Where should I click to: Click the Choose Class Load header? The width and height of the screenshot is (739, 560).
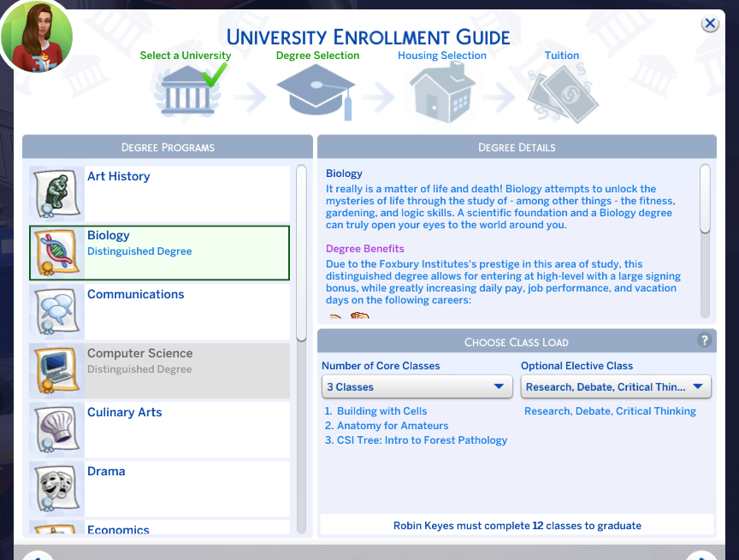517,342
